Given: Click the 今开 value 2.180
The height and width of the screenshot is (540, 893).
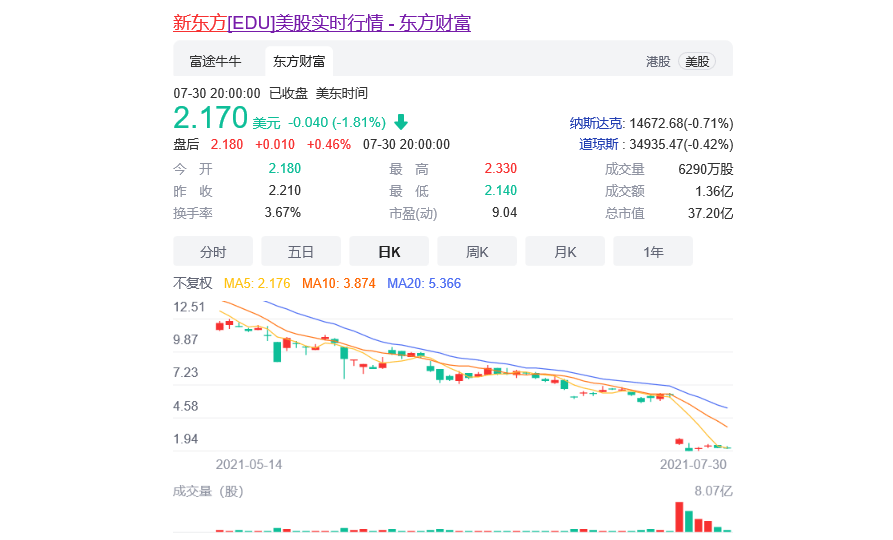Looking at the screenshot, I should pyautogui.click(x=285, y=168).
